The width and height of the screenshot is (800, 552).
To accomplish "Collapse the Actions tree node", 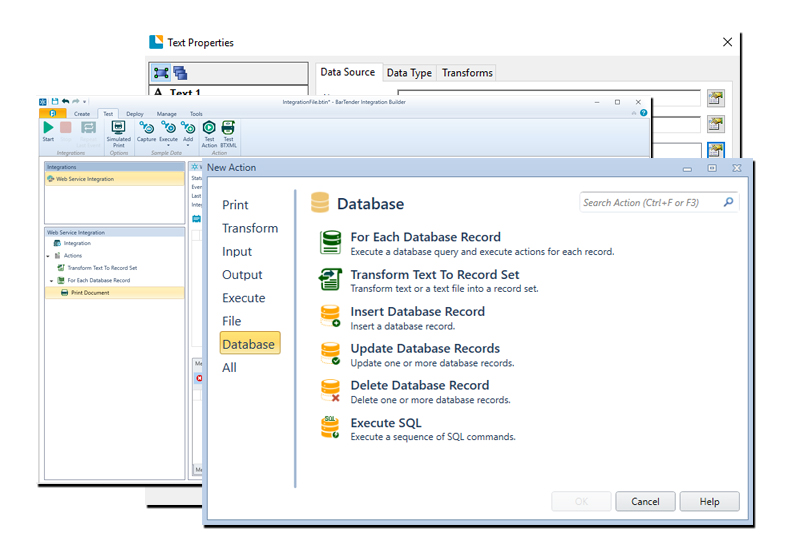I will tap(48, 256).
